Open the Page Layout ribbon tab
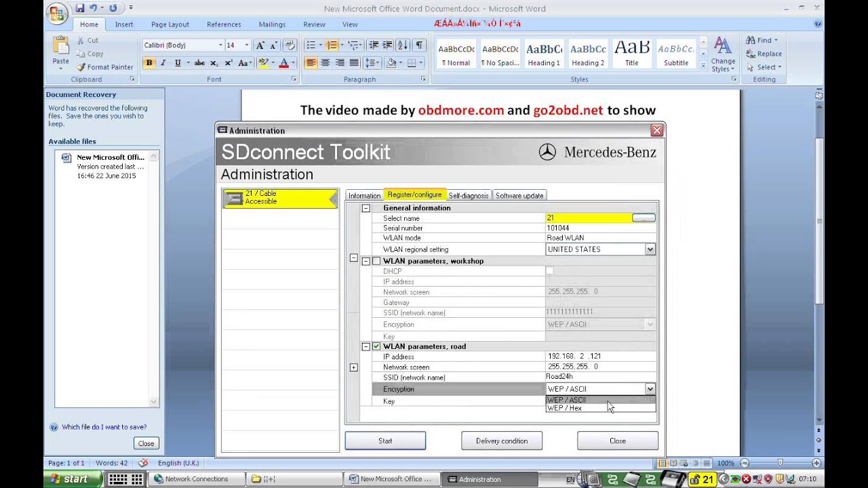The width and height of the screenshot is (868, 488). coord(170,24)
